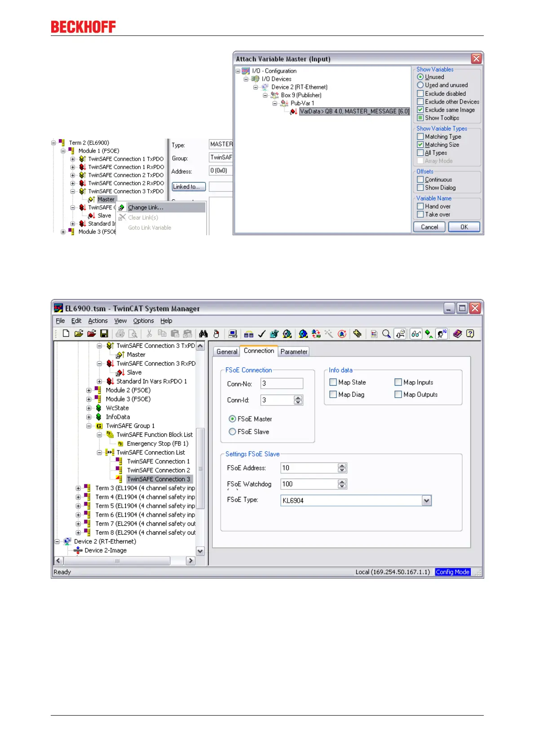Click the Linked to... button

[189, 187]
